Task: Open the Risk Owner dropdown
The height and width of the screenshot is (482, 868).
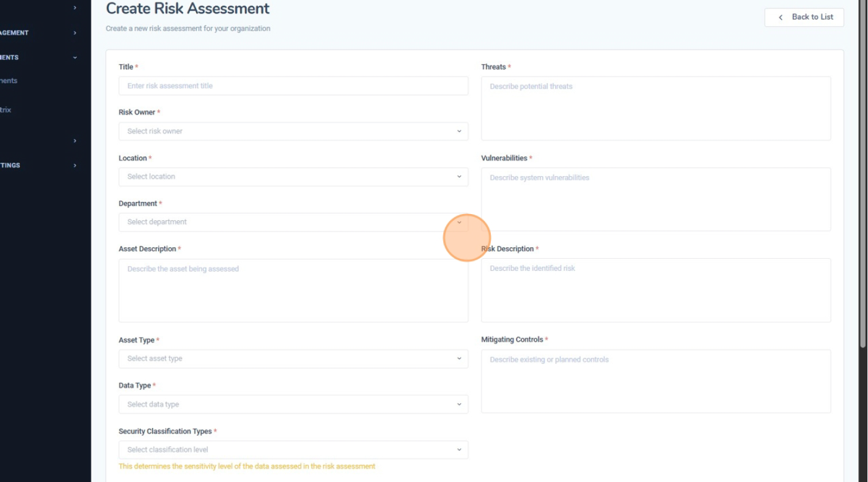Action: (x=293, y=132)
